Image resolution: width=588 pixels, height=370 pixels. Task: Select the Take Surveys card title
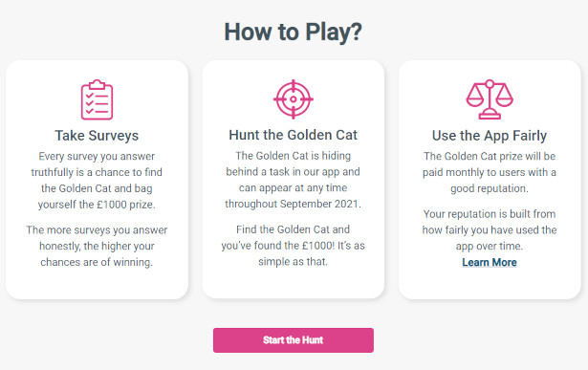(x=97, y=136)
